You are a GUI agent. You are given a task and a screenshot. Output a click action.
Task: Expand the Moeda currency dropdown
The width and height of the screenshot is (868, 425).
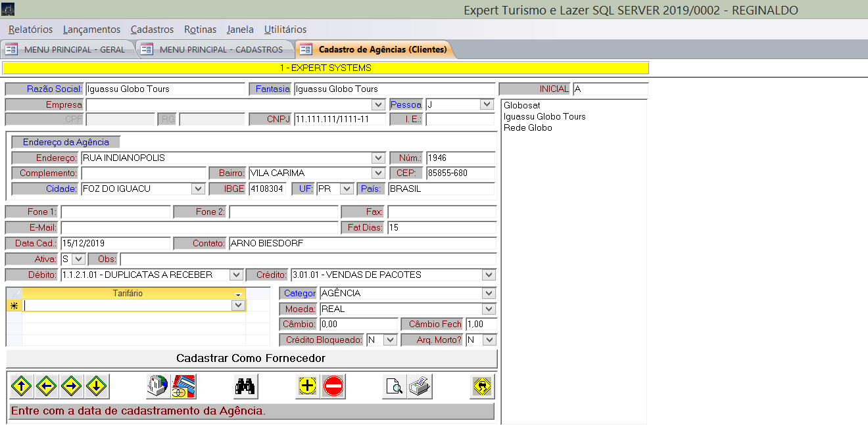pos(488,309)
